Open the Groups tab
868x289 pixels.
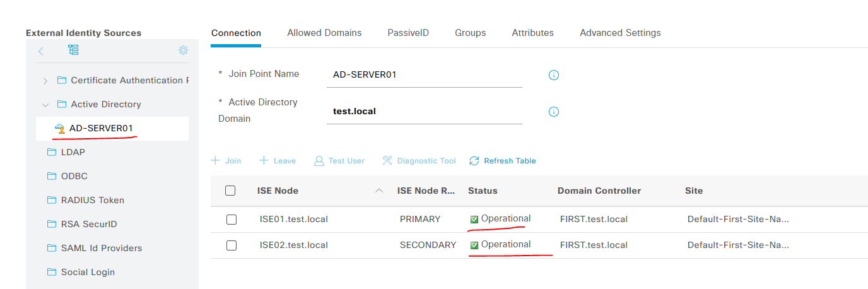click(471, 33)
